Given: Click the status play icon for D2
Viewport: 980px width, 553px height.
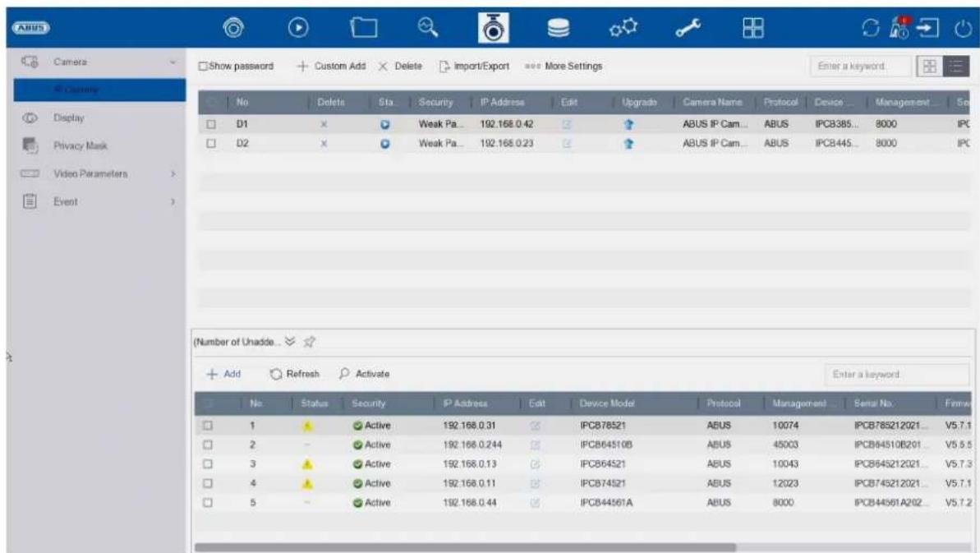Looking at the screenshot, I should coord(385,144).
